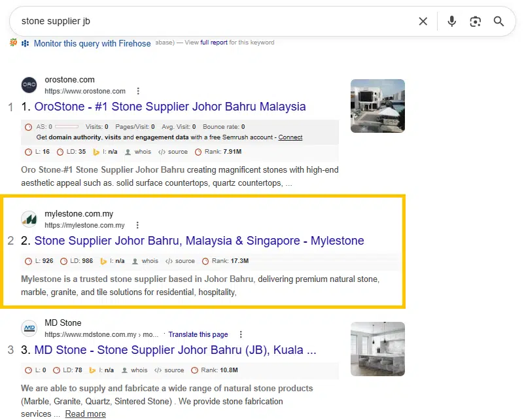
Task: Click the LD: 35 icon for orostone
Action: coord(60,152)
